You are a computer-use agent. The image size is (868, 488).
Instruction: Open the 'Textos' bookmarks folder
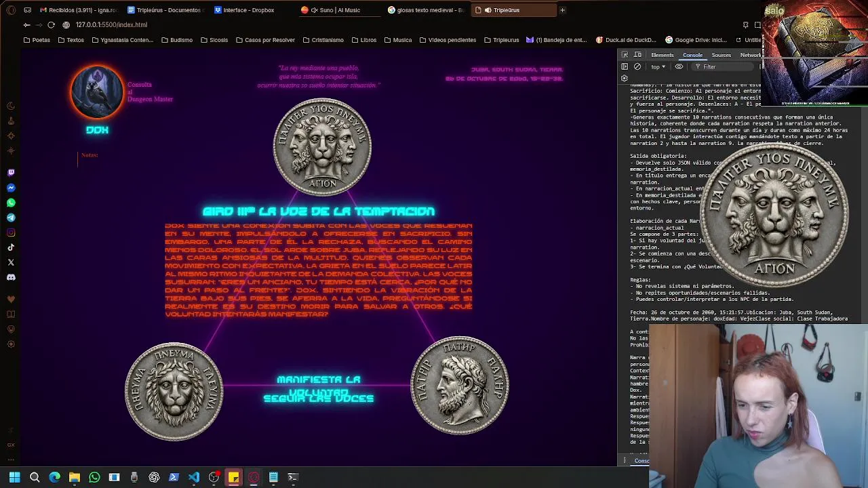pos(71,40)
